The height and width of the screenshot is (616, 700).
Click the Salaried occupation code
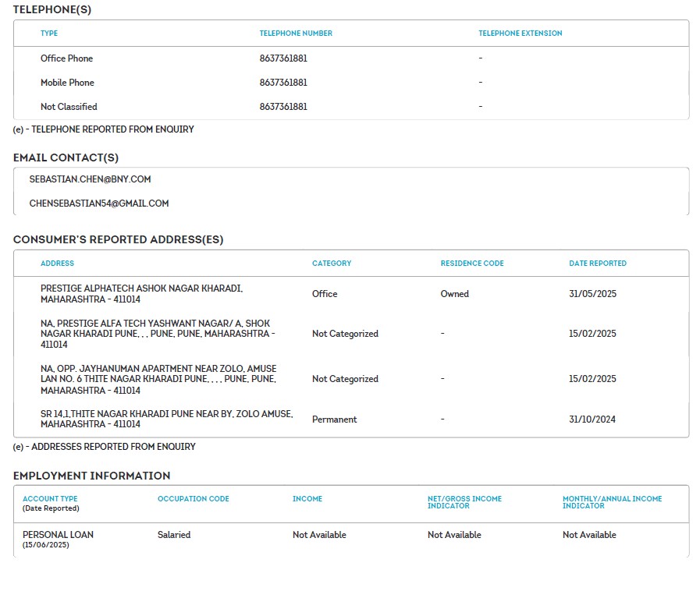click(174, 535)
